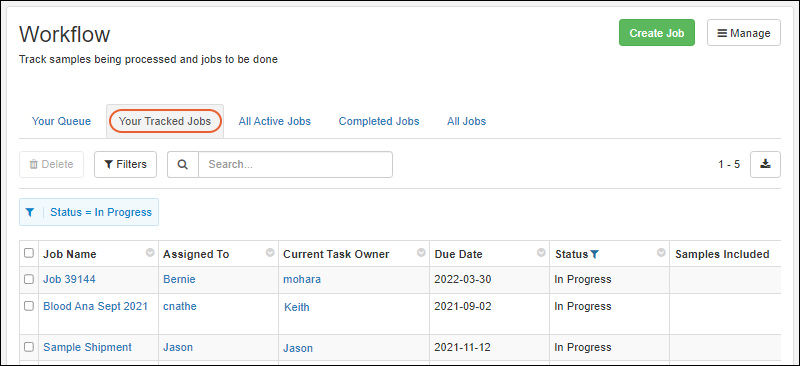Open the Filters panel
This screenshot has height=366, width=800.
coord(126,164)
